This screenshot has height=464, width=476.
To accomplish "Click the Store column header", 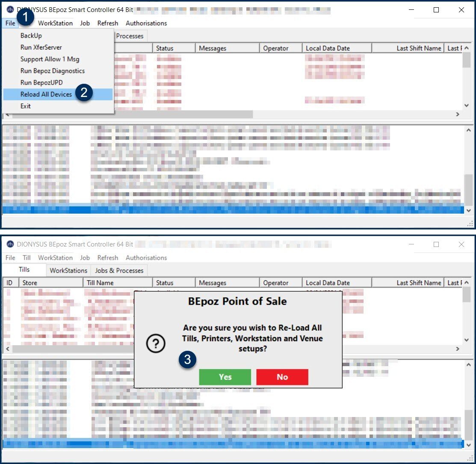I will 30,283.
